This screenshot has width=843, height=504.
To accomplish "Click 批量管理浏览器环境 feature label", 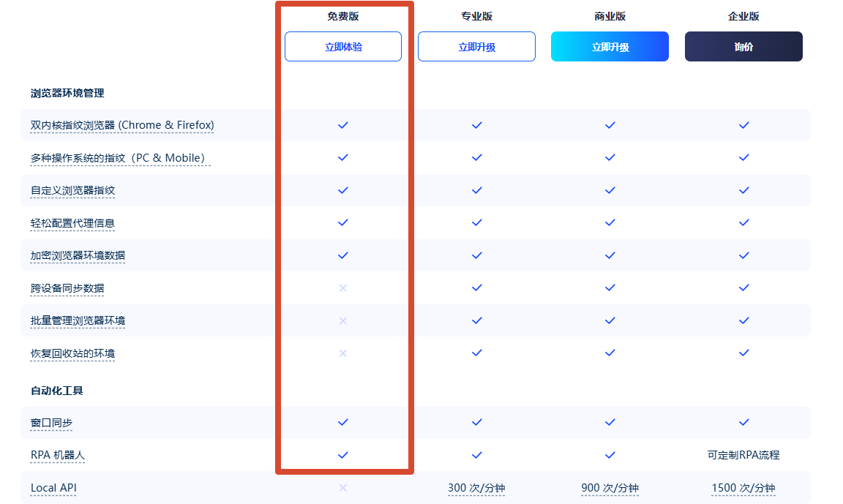I will [x=78, y=320].
